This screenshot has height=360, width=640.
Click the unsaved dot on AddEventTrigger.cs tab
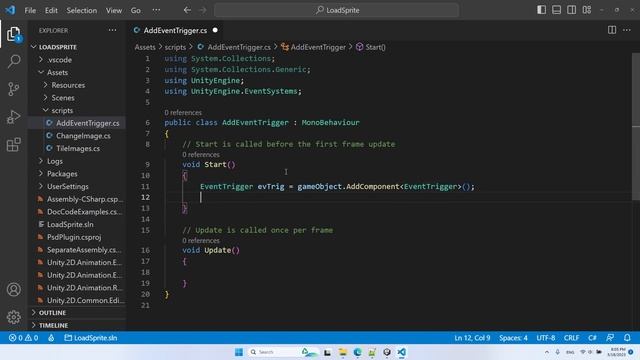click(215, 30)
